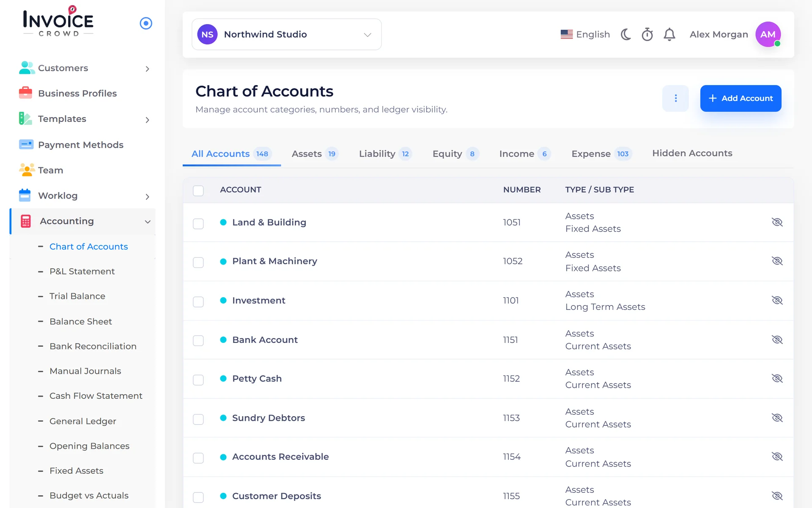The height and width of the screenshot is (508, 812).
Task: Click the NS company avatar
Action: click(207, 34)
